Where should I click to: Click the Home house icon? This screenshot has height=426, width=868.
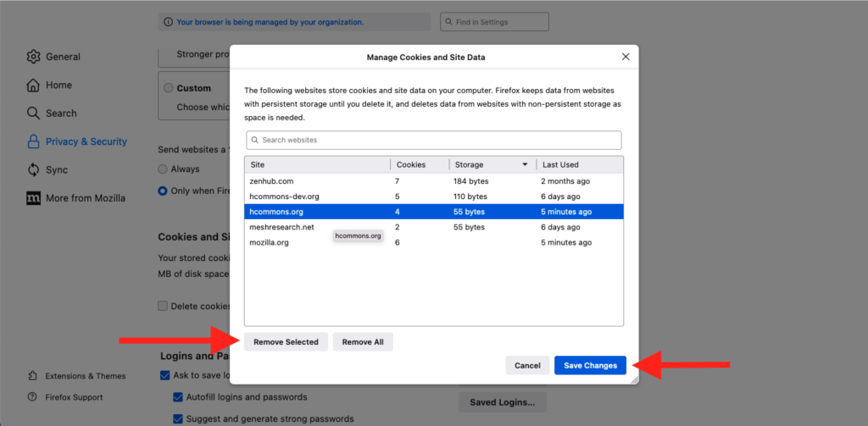click(33, 86)
